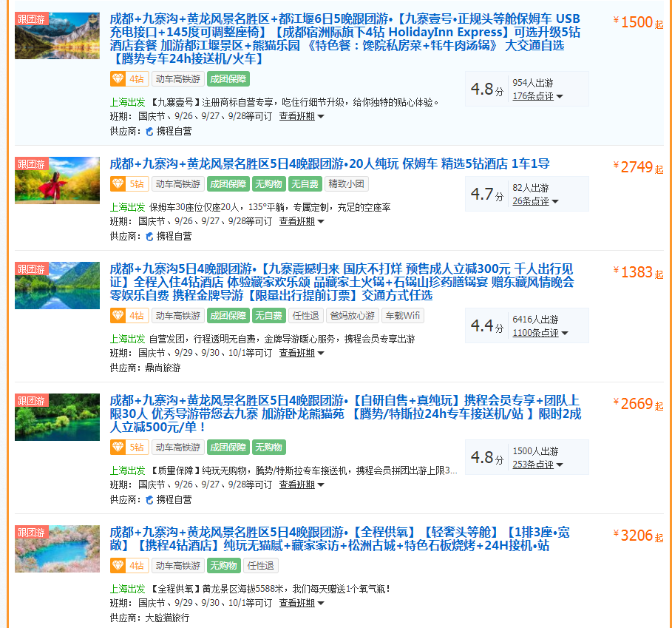Click the 车载Wifi tag
Image resolution: width=672 pixels, height=628 pixels.
point(403,316)
